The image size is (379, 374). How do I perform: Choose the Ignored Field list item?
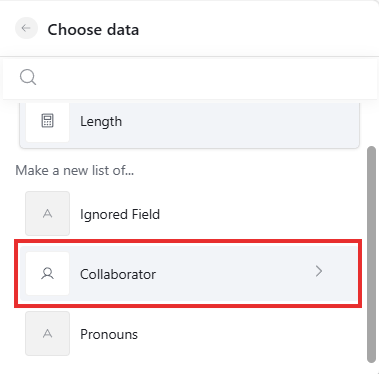point(189,214)
